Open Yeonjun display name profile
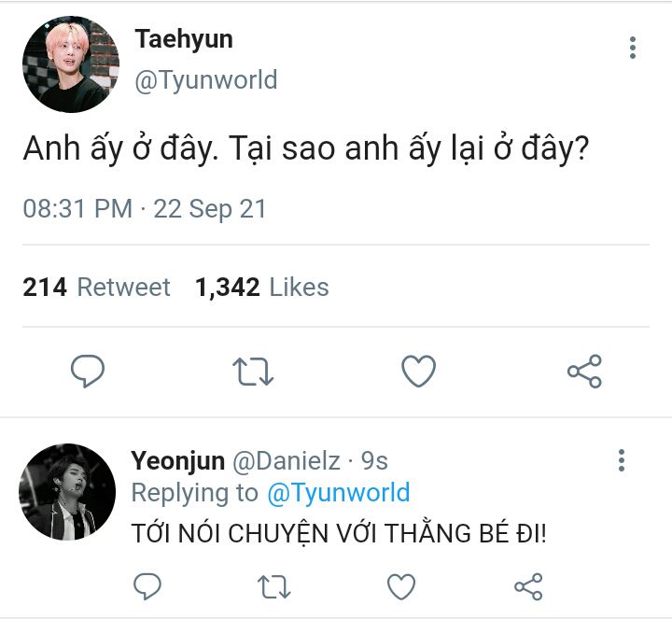Image resolution: width=672 pixels, height=619 pixels. tap(178, 461)
